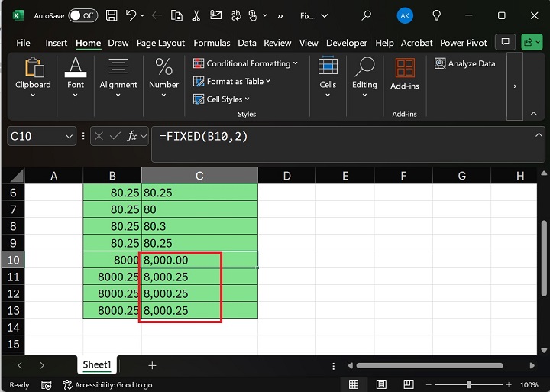Image resolution: width=550 pixels, height=392 pixels.
Task: Click the Insert Function fx icon
Action: coord(131,136)
